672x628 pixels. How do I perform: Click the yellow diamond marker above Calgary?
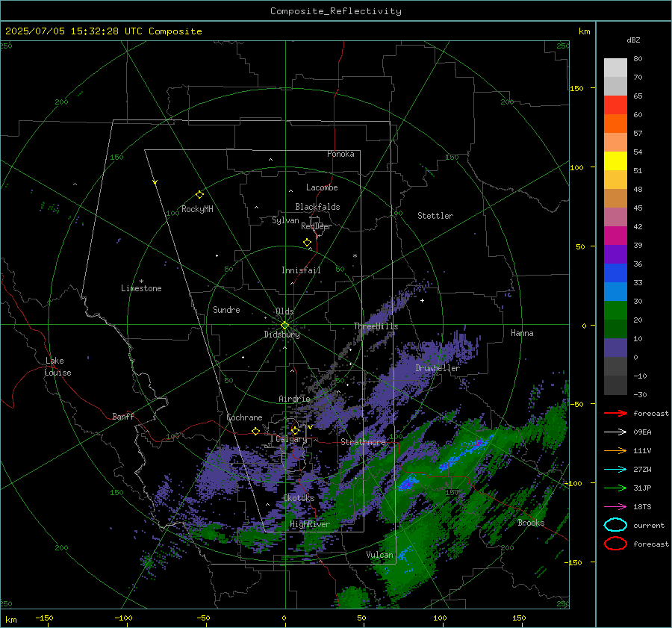[295, 430]
